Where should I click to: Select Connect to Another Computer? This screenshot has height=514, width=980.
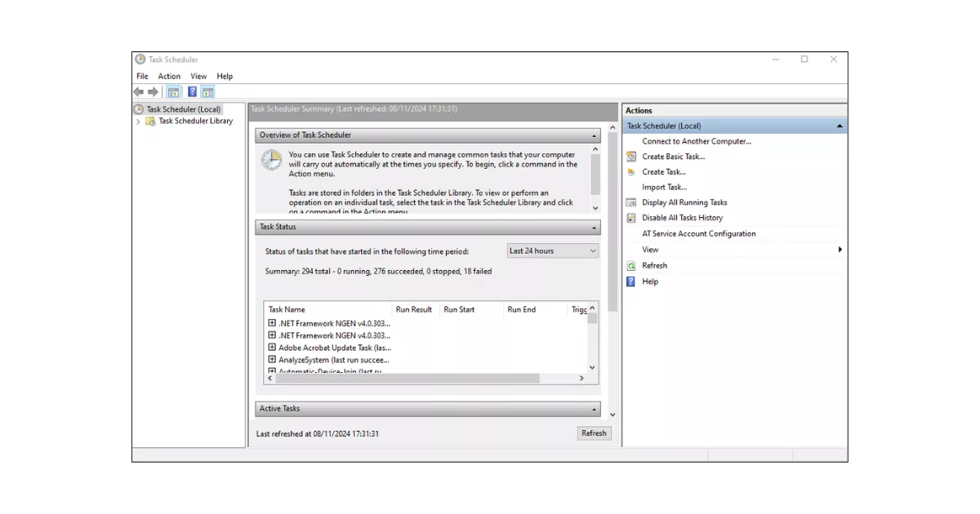click(x=695, y=140)
